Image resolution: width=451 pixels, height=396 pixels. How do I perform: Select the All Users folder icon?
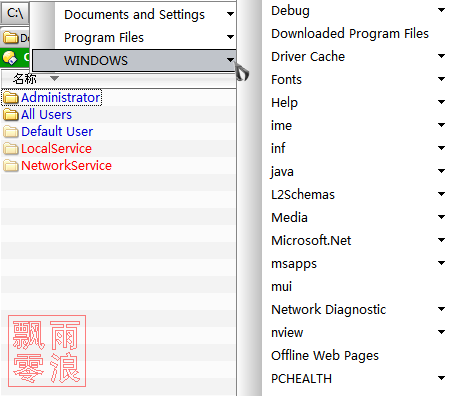pos(11,115)
